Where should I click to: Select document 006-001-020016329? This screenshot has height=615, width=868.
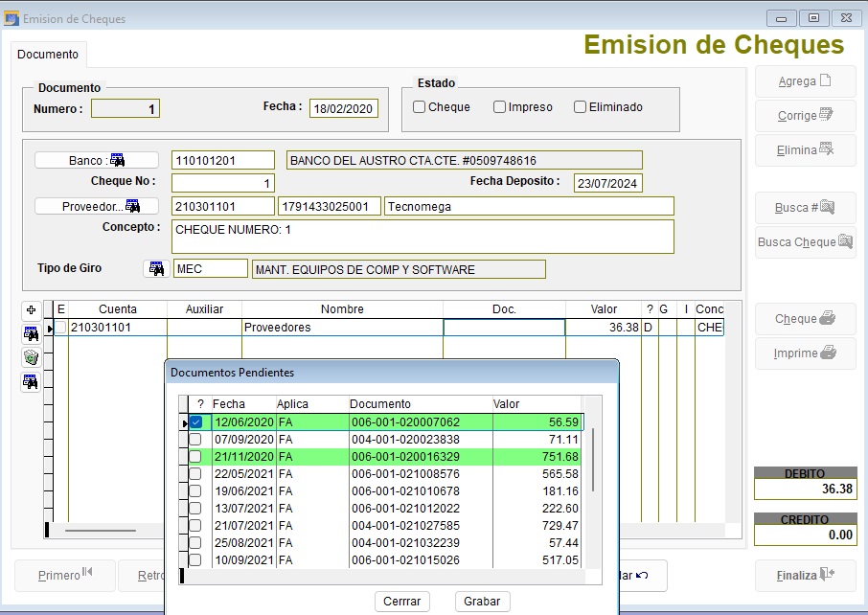pyautogui.click(x=406, y=457)
